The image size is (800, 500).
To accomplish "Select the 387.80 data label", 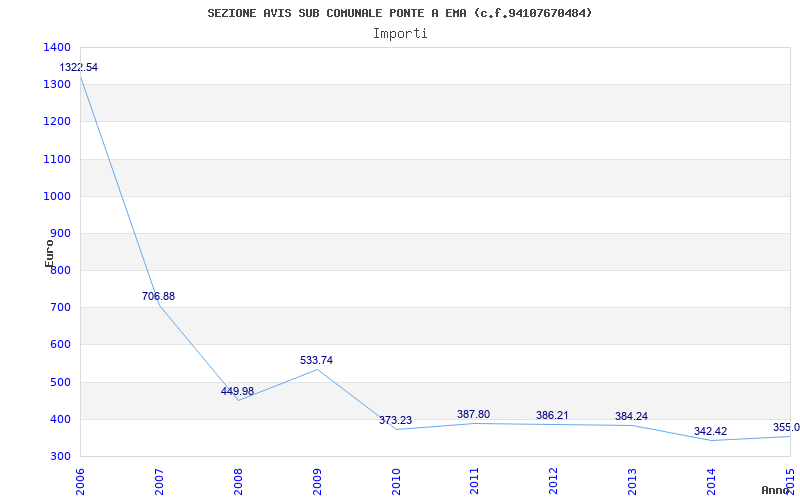I will pyautogui.click(x=473, y=414).
